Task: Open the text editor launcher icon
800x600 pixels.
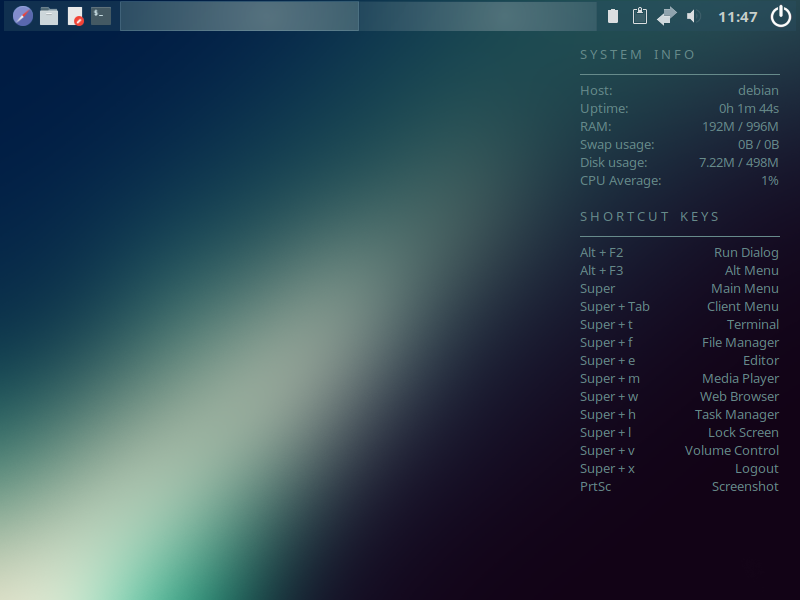Action: point(75,16)
